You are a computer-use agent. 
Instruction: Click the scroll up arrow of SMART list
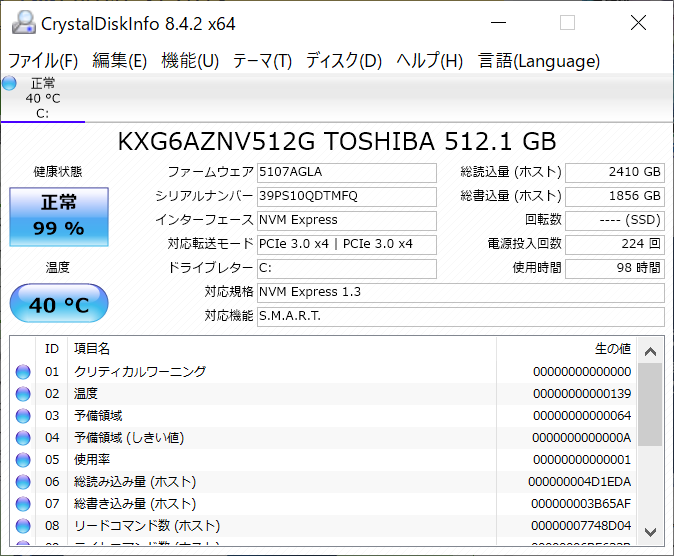(650, 352)
